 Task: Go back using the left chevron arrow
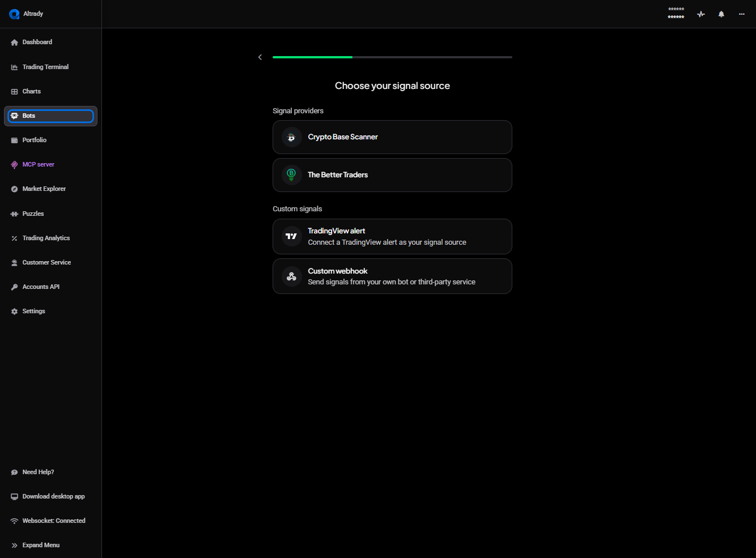click(x=260, y=57)
